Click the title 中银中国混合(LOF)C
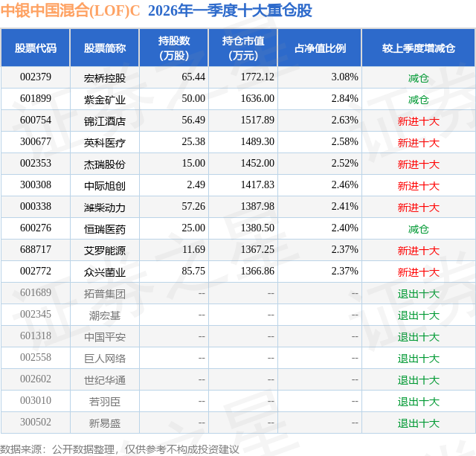 [x=70, y=11]
